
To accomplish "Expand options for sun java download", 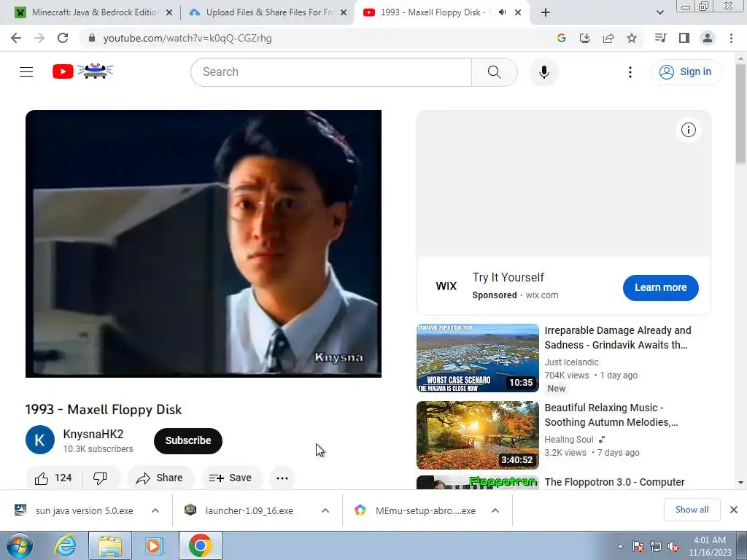I will point(155,510).
